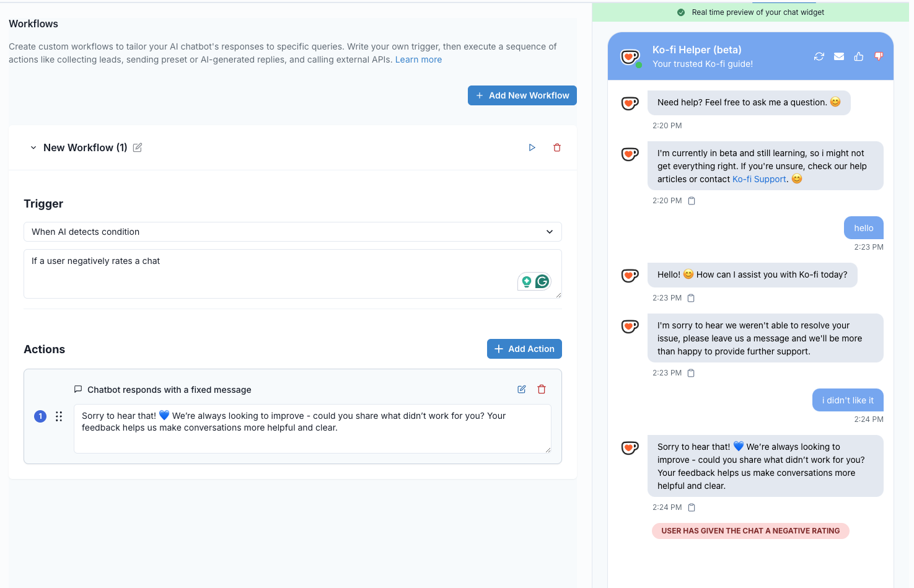Screen dimensions: 914x588
Task: Open the 'When AI detects condition' dropdown
Action: pos(292,232)
